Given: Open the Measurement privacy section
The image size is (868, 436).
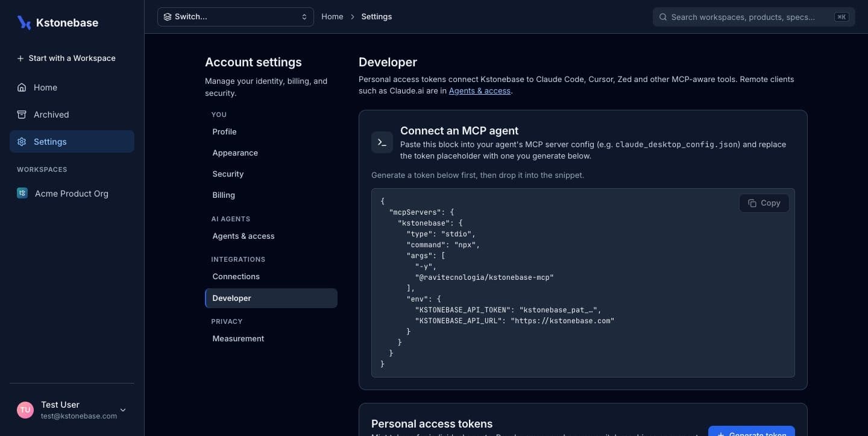Looking at the screenshot, I should (271, 338).
